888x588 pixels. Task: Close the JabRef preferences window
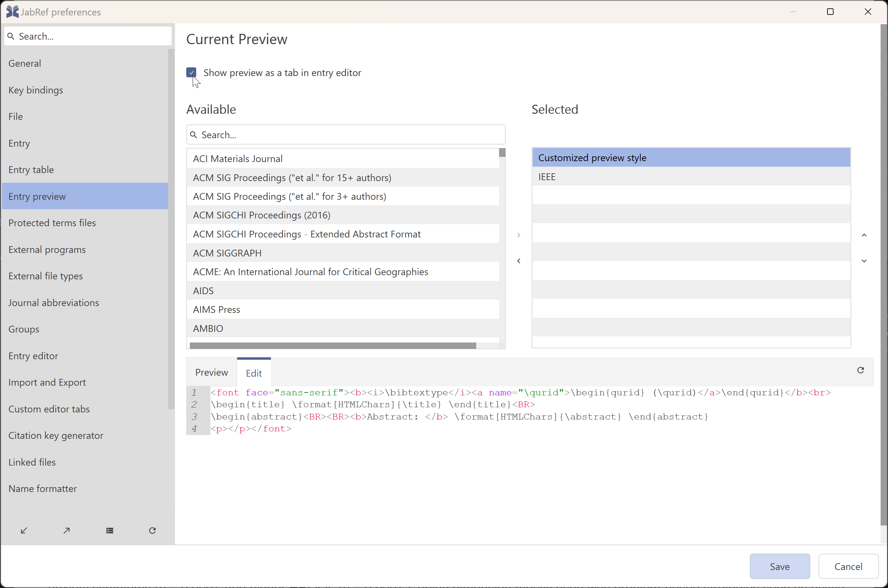[x=868, y=12]
